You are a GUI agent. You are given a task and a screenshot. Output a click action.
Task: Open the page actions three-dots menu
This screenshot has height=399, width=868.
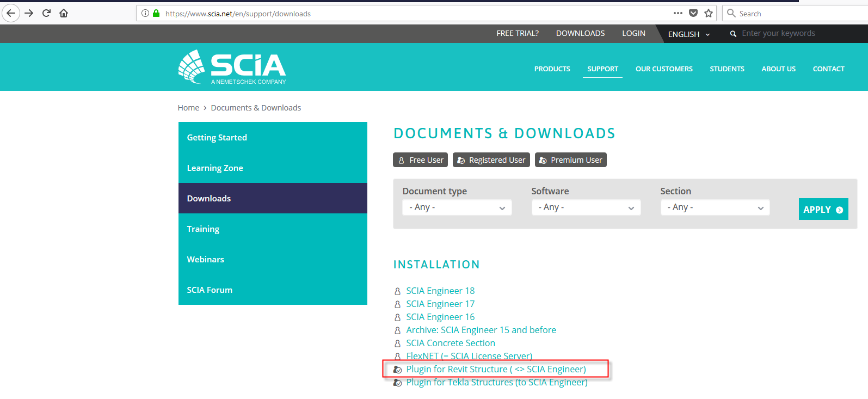(x=678, y=13)
